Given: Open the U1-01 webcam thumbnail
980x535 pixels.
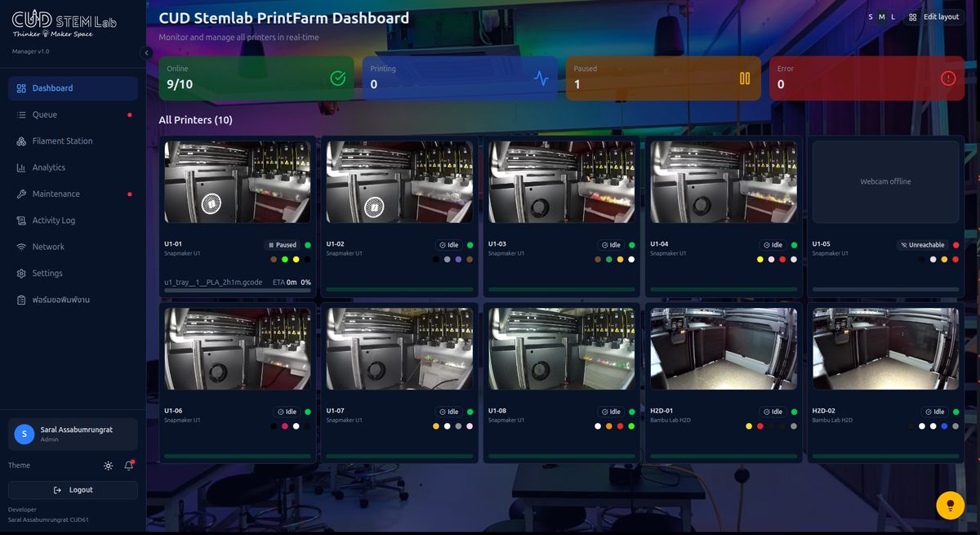Looking at the screenshot, I should point(238,182).
